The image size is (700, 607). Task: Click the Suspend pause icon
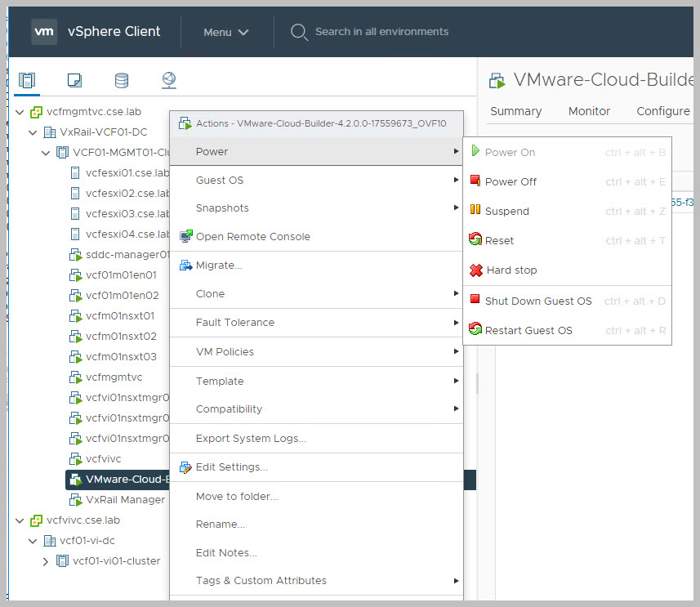coord(475,211)
